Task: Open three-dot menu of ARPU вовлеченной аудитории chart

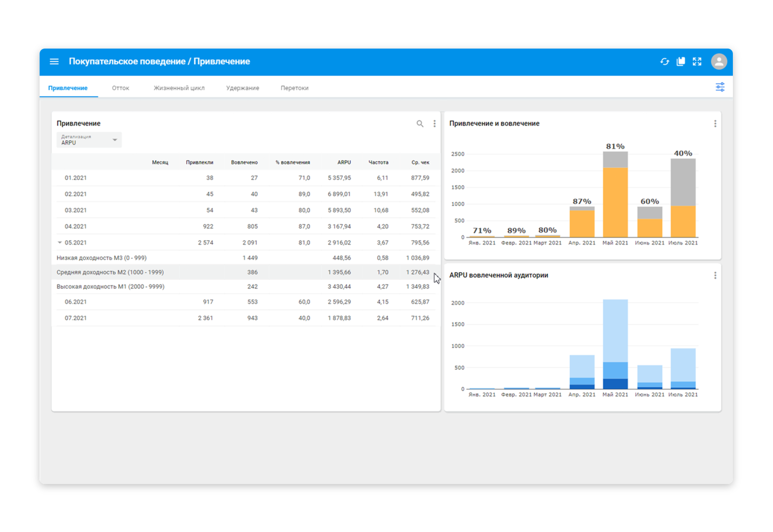Action: click(715, 275)
